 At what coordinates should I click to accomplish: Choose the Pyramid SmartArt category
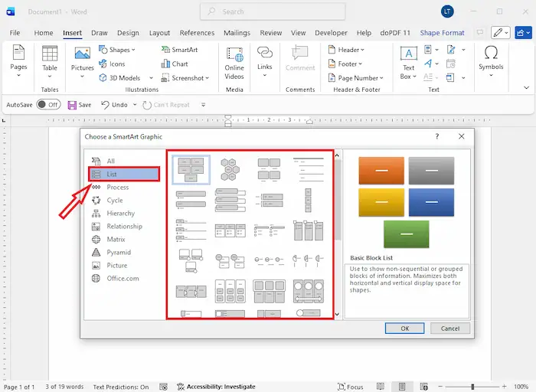point(118,253)
